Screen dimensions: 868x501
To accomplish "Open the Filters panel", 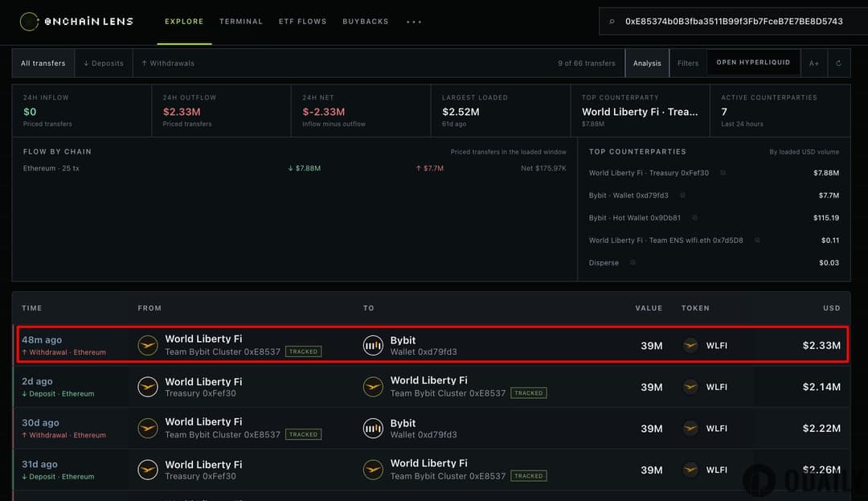I will coord(688,63).
